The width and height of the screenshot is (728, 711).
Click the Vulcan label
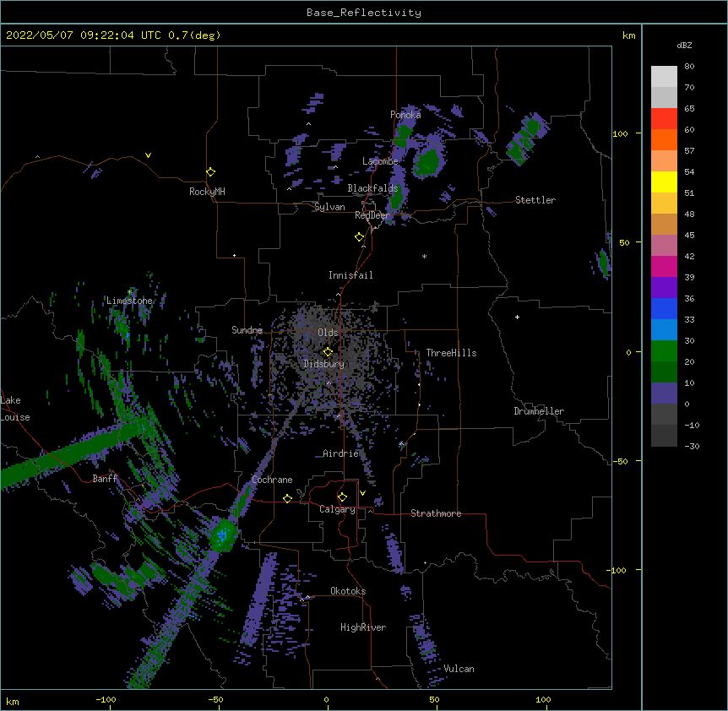point(459,669)
